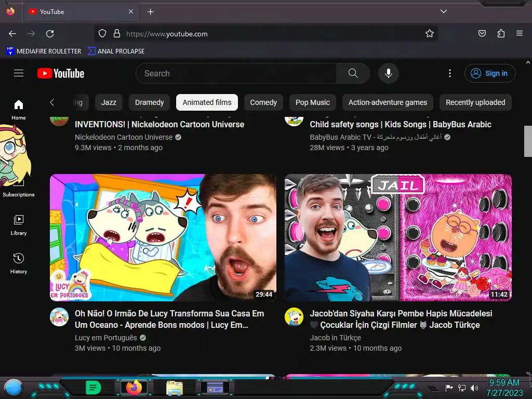Open Firefox extensions icon
The height and width of the screenshot is (399, 532).
[501, 33]
